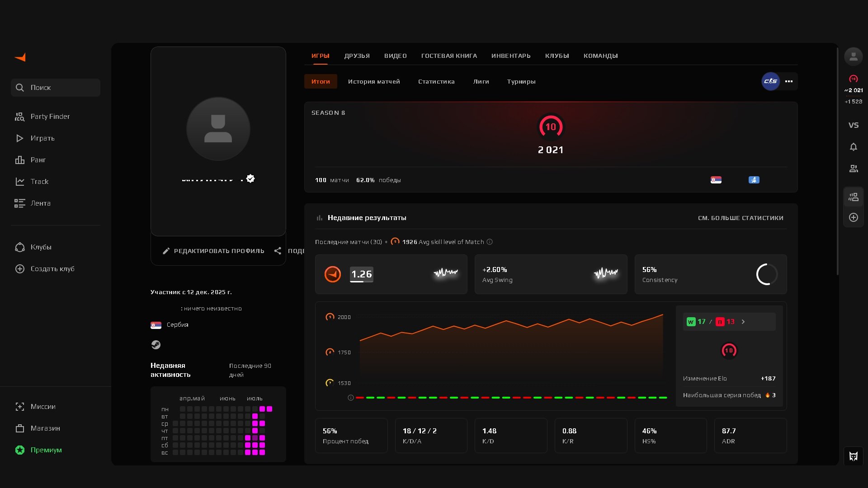Open the ИНВЕНТАРЬ tab
Viewport: 868px width, 488px height.
511,56
